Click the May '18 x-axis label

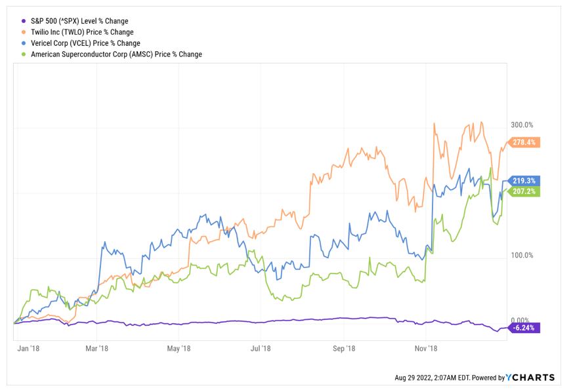click(179, 349)
